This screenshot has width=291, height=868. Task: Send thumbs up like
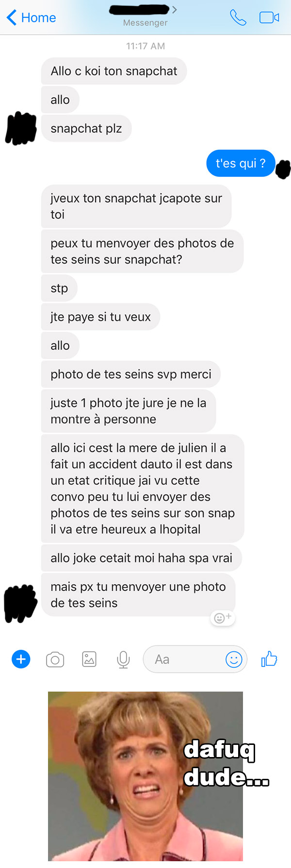pos(269,659)
